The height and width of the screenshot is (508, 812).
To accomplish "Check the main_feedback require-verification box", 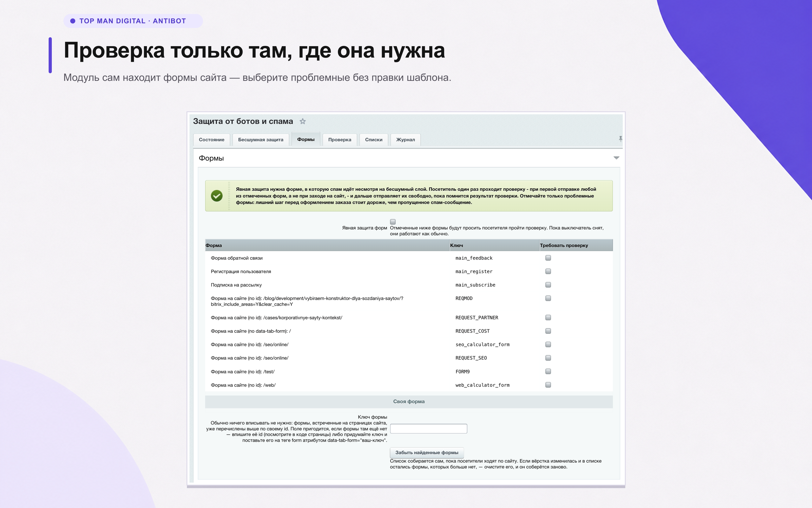I will point(548,258).
